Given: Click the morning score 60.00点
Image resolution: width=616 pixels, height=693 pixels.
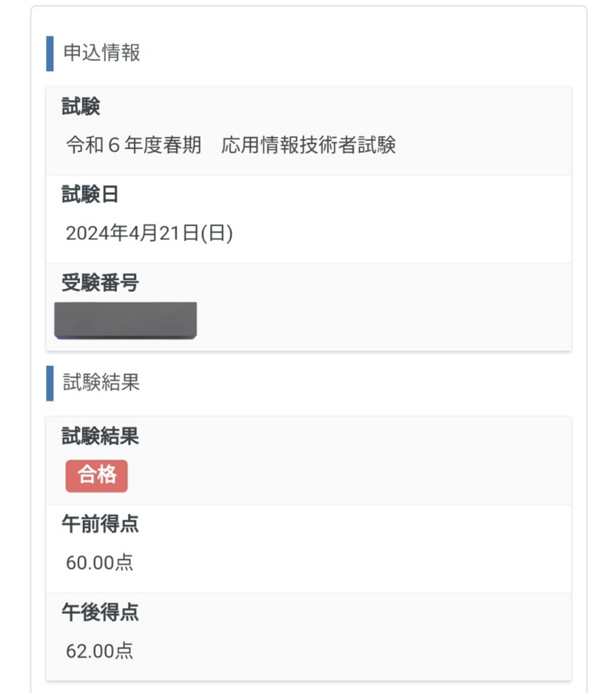Looking at the screenshot, I should [100, 563].
